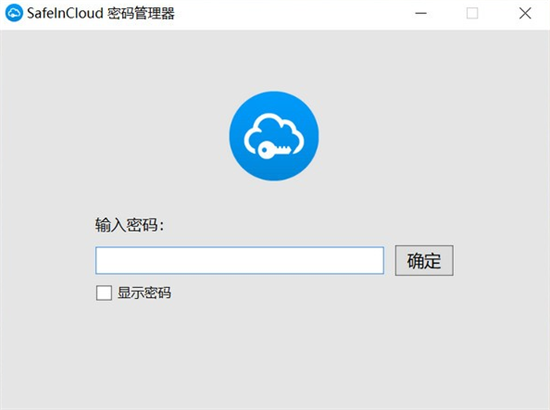Focus the master password input field

click(240, 261)
